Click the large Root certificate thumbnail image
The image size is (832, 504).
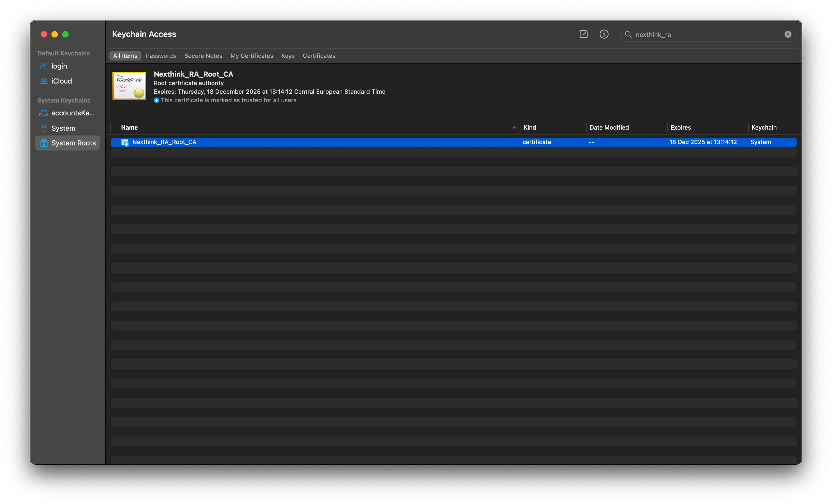click(129, 86)
